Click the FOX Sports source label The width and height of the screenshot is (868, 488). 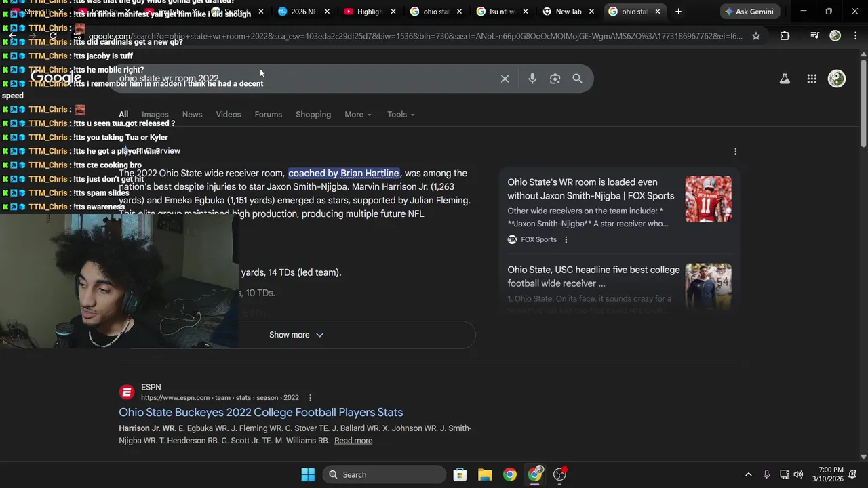tap(538, 239)
